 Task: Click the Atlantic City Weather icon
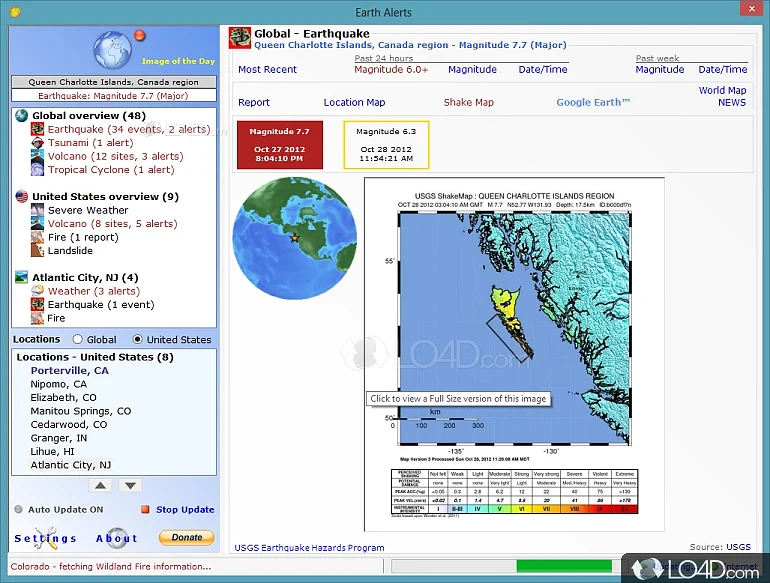point(37,291)
